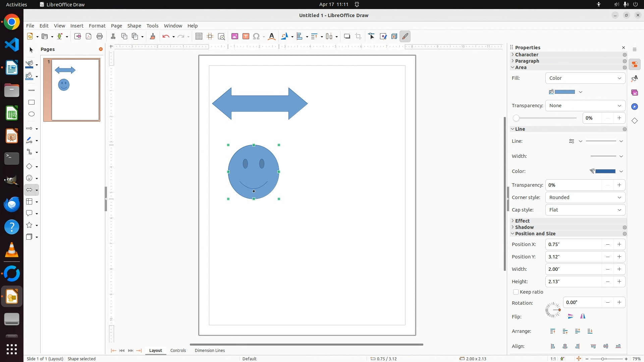Viewport: 644px width, 362px height.
Task: Bring shape to front in Arrange
Action: (x=553, y=331)
